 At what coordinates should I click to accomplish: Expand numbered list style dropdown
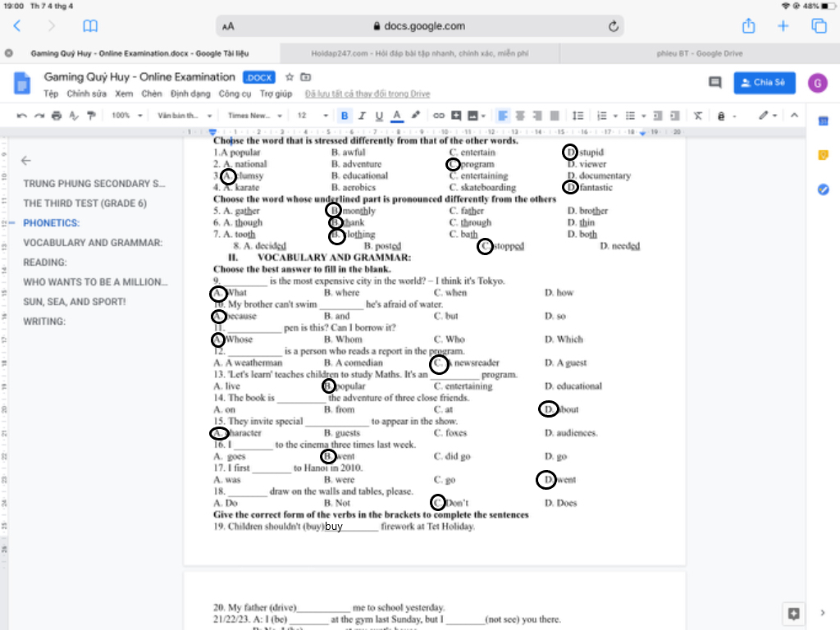click(615, 116)
